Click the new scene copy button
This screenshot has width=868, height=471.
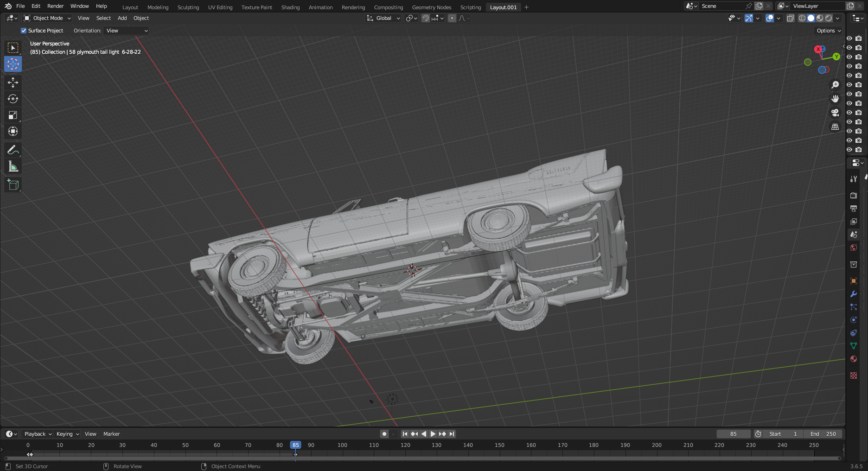[759, 6]
